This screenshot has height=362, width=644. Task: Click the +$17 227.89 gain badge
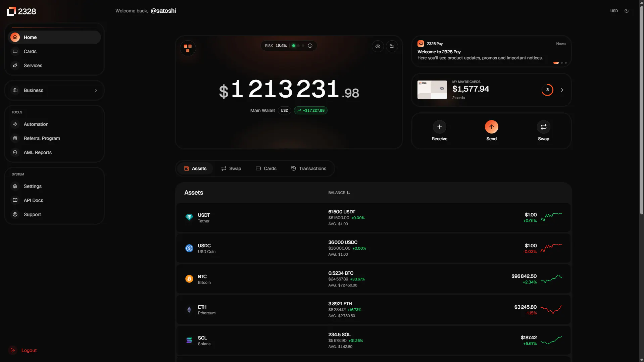310,110
